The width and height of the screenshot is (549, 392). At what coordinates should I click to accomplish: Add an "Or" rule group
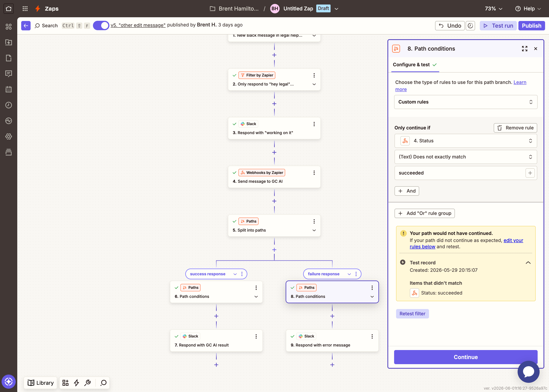pyautogui.click(x=425, y=213)
